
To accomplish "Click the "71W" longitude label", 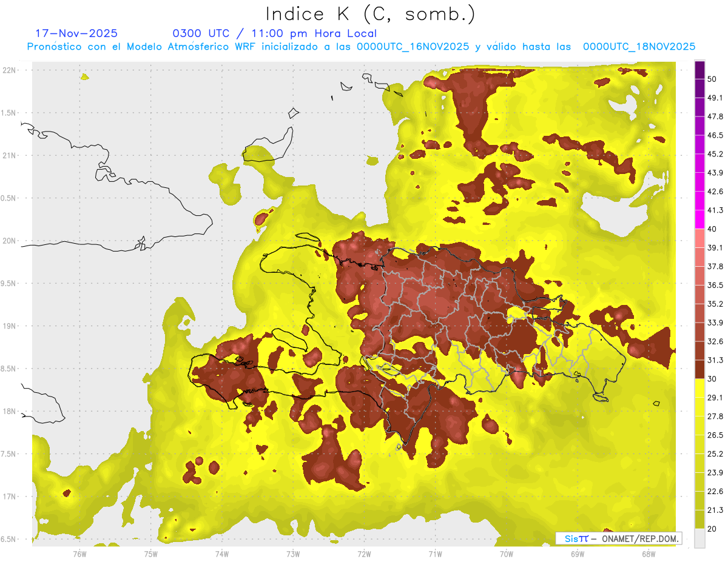I will click(435, 554).
